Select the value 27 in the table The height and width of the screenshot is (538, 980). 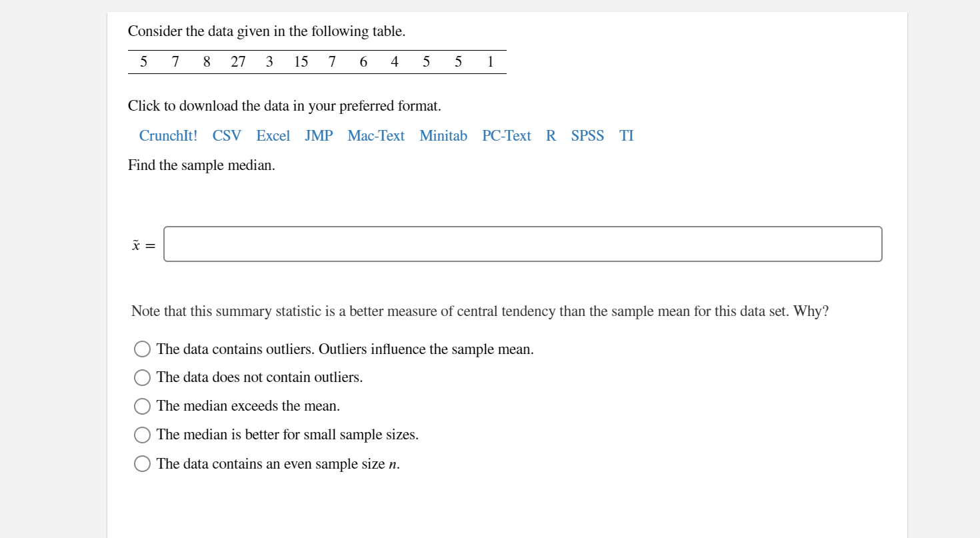pyautogui.click(x=237, y=61)
